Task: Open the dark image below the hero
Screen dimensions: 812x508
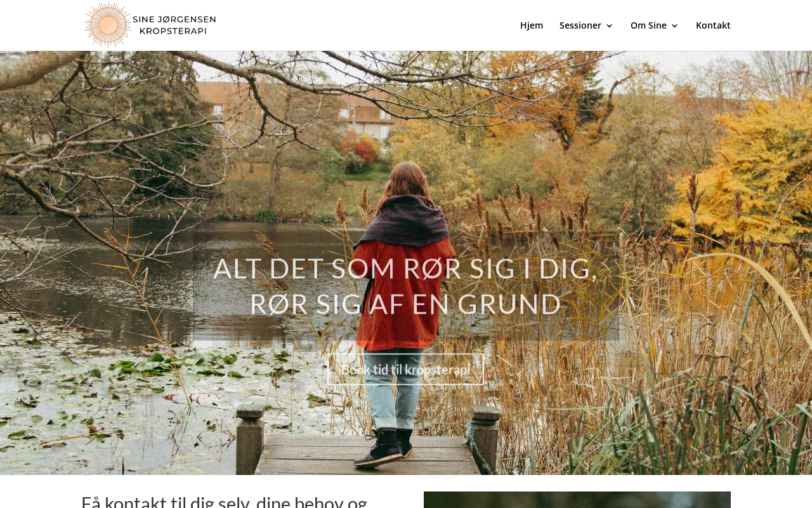Action: point(577,500)
